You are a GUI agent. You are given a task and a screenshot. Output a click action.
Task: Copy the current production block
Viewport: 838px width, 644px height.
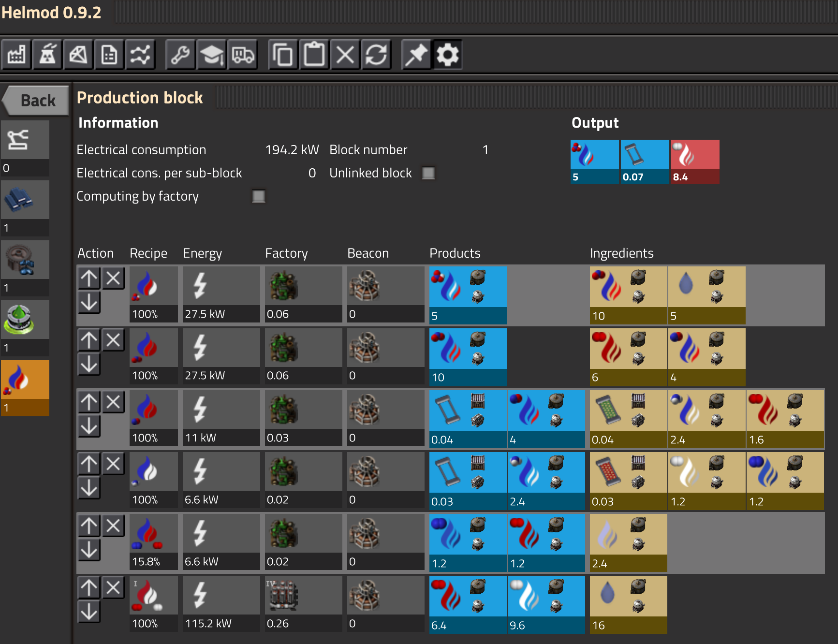(282, 54)
